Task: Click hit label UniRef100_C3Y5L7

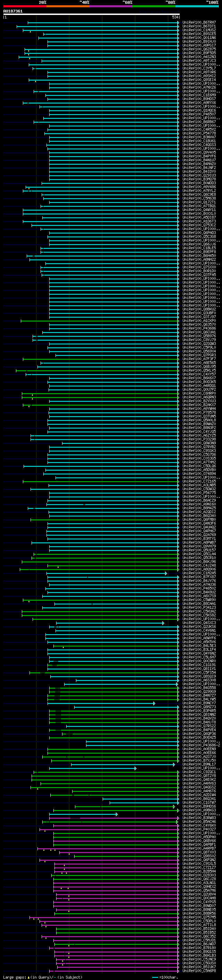Action: click(199, 68)
